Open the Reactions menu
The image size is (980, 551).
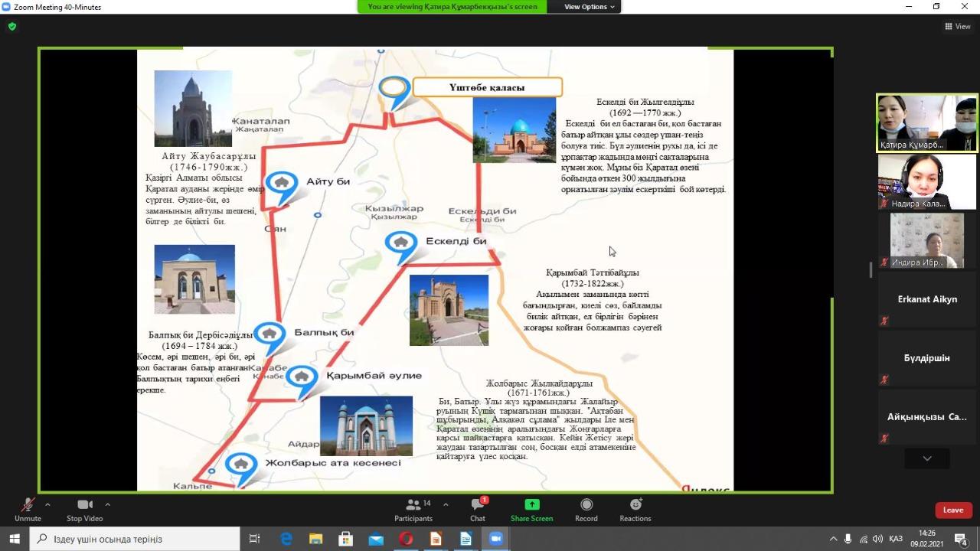coord(635,508)
